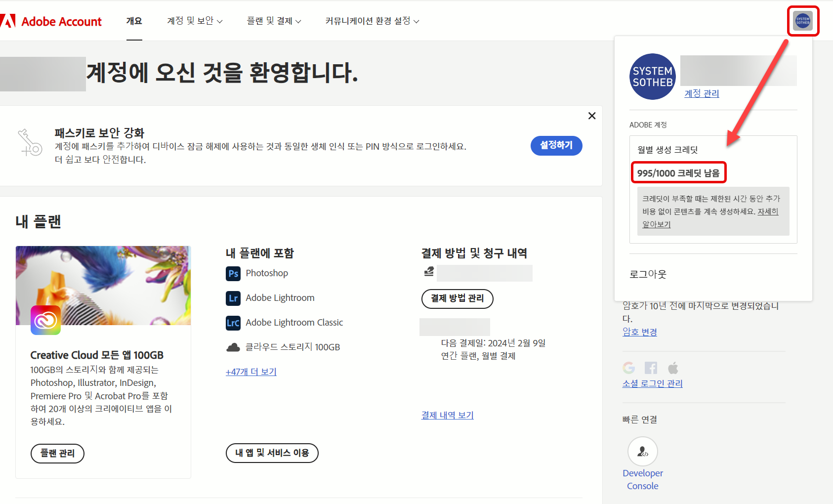Viewport: 833px width, 504px height.
Task: Click the Photoshop Ps icon
Action: tap(233, 273)
